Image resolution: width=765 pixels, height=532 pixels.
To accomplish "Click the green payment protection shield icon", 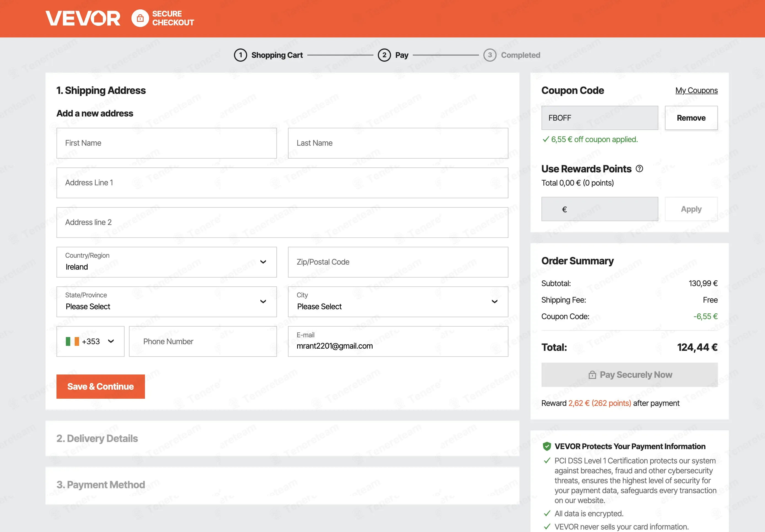I will (x=547, y=446).
